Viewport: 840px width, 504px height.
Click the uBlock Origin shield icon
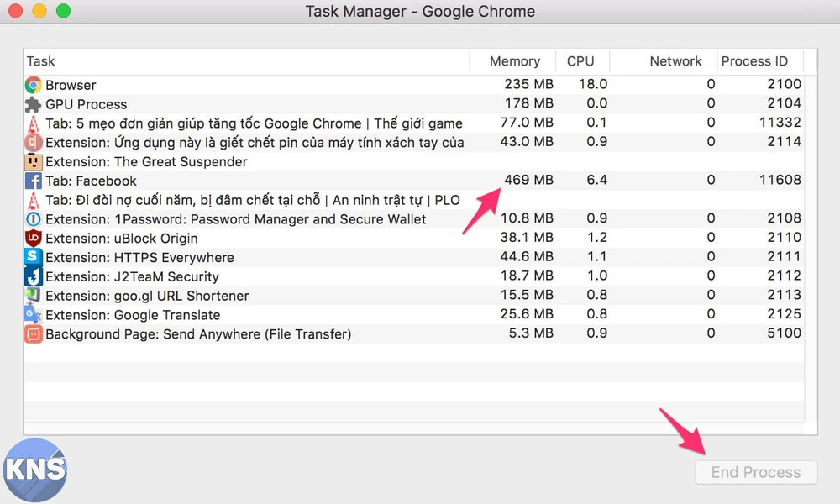pyautogui.click(x=33, y=239)
